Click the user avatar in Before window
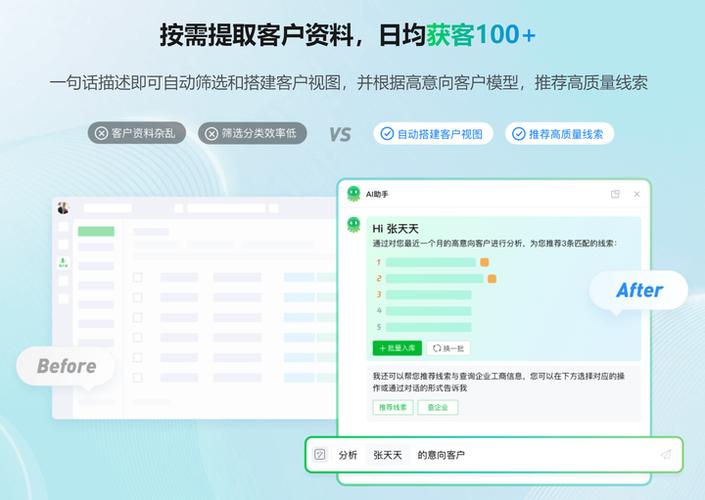 coord(63,208)
